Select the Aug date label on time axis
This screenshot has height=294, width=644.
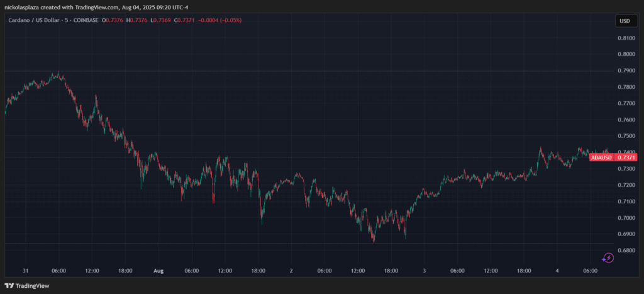click(158, 270)
